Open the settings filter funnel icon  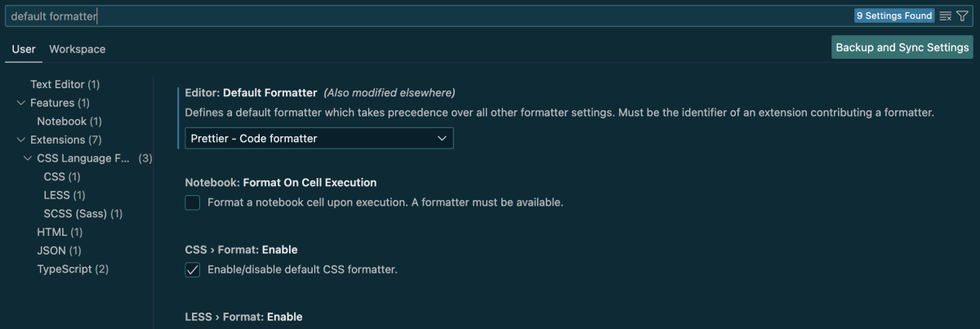pos(962,16)
